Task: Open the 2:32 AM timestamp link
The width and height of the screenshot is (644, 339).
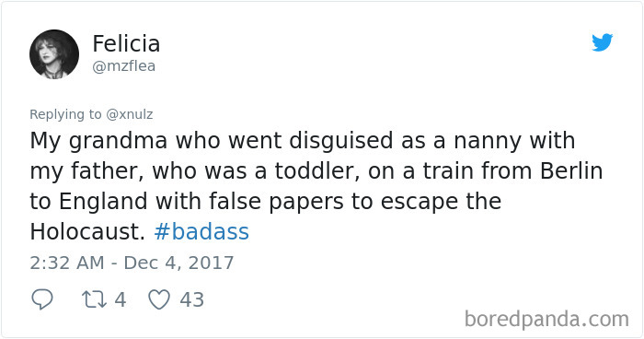Action: (67, 263)
